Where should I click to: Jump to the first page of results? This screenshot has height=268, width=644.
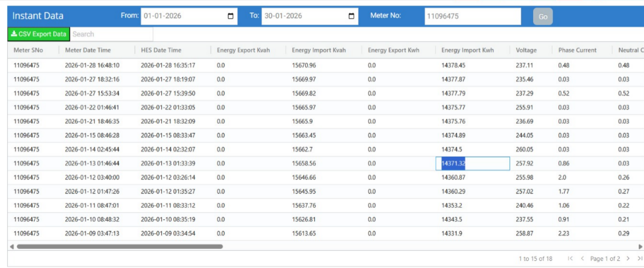tap(570, 258)
